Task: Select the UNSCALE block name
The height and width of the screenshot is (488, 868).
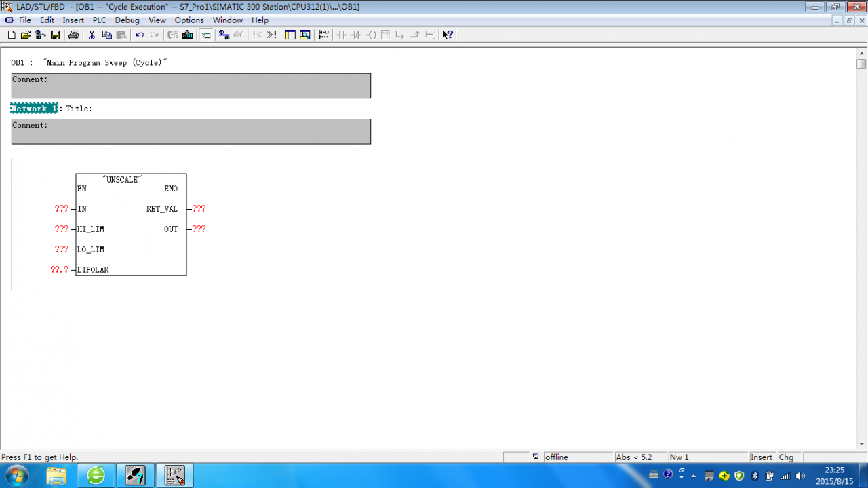Action: (x=122, y=180)
